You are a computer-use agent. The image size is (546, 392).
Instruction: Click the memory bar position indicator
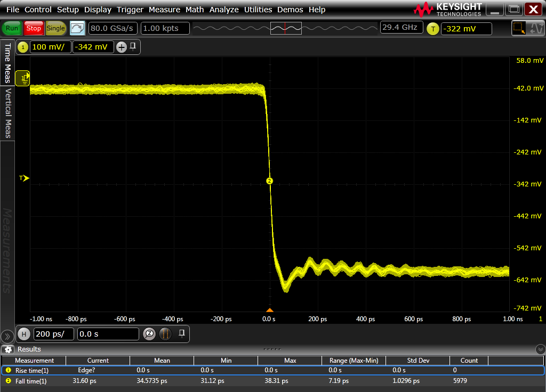click(x=286, y=28)
